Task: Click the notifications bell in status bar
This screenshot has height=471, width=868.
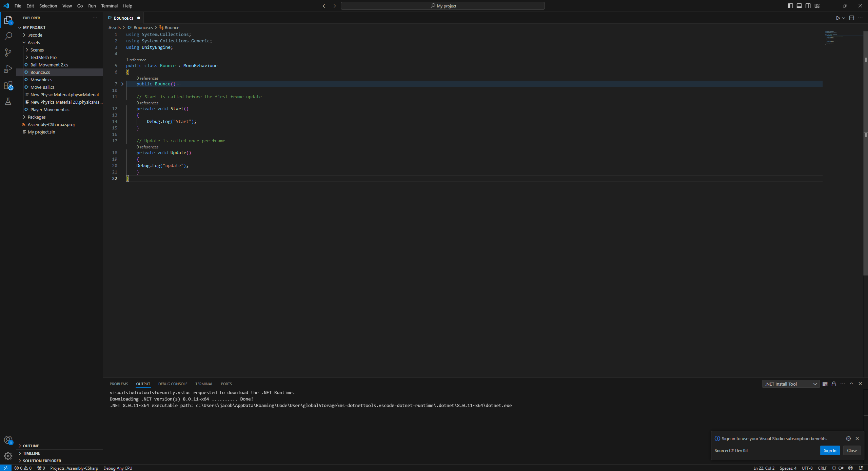Action: point(861,468)
